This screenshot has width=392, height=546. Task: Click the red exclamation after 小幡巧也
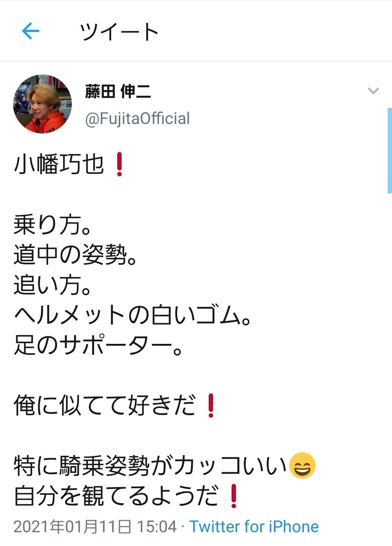(119, 166)
